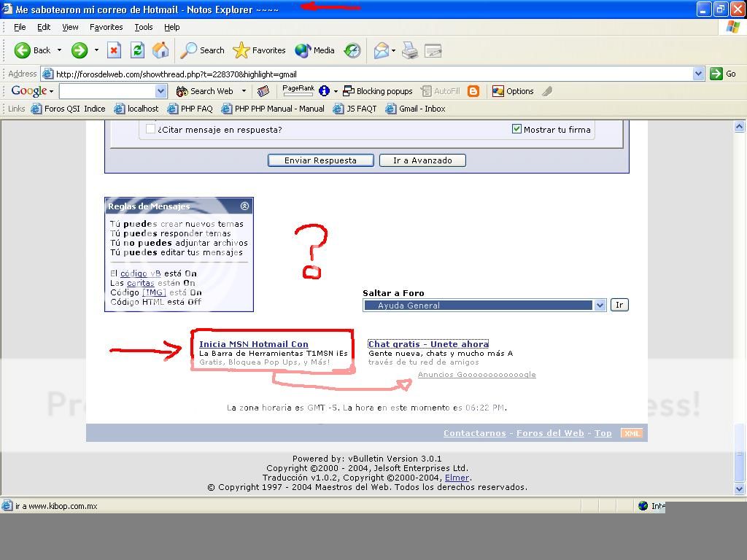Image resolution: width=747 pixels, height=560 pixels.
Task: Open the Google logo dropdown menu
Action: tap(51, 91)
